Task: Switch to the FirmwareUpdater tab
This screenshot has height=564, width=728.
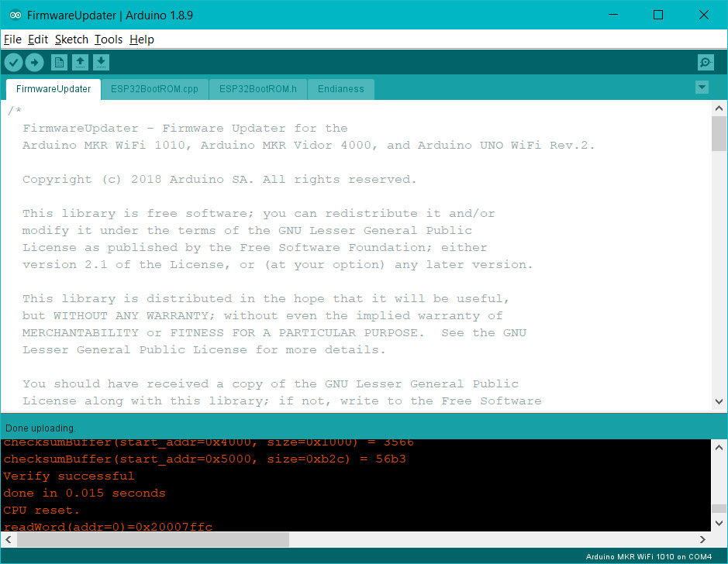Action: [53, 89]
